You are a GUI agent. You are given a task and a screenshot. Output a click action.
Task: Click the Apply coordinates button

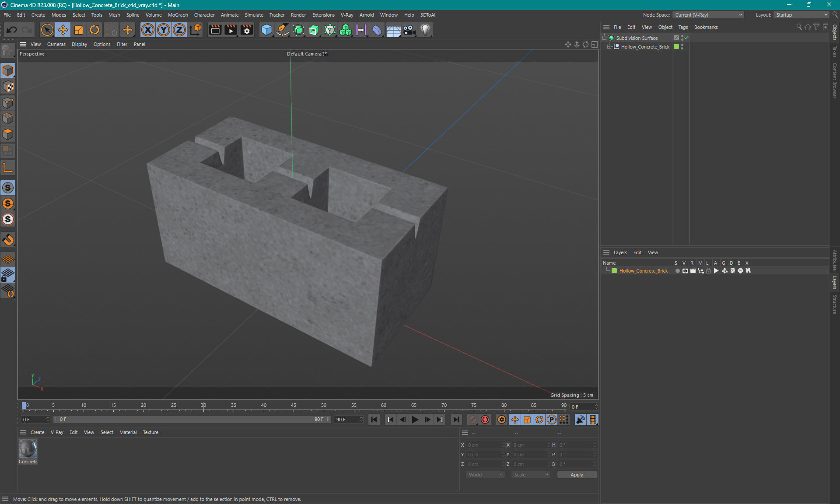(x=577, y=475)
